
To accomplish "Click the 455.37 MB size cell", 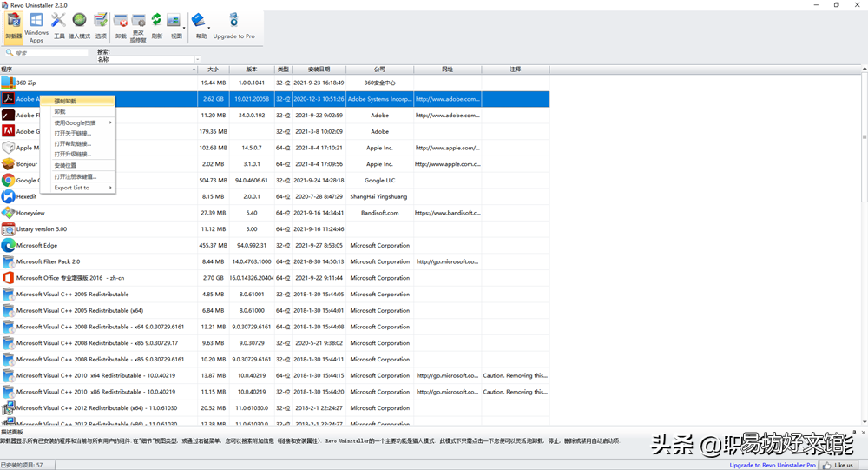I will [214, 245].
